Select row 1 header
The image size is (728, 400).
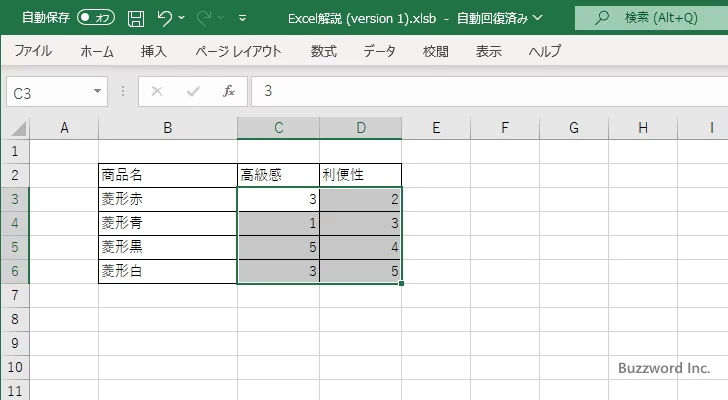(x=15, y=151)
